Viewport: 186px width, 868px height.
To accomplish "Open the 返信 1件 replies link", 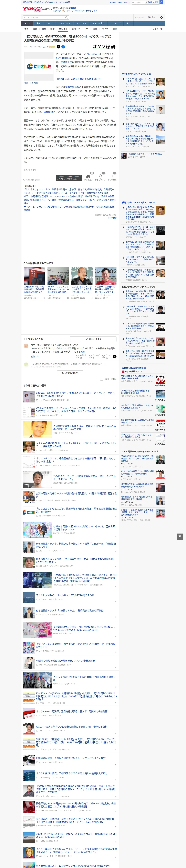I will [x=35, y=356].
